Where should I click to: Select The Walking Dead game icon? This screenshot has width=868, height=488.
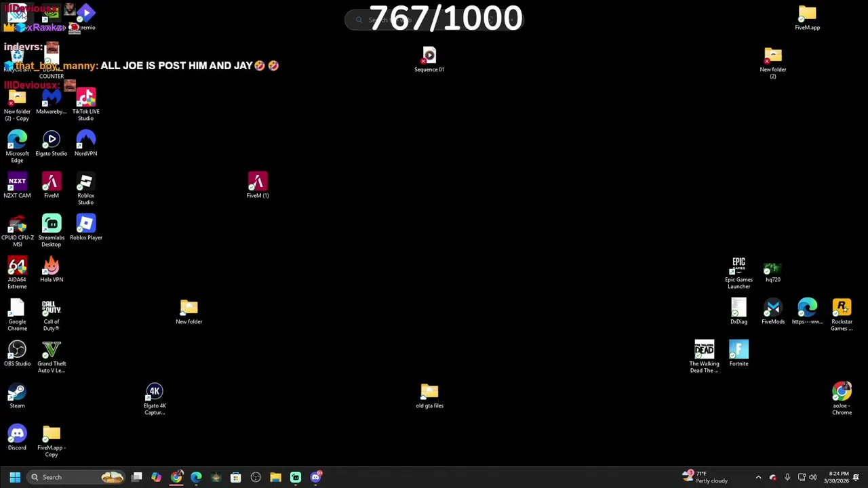pos(704,357)
